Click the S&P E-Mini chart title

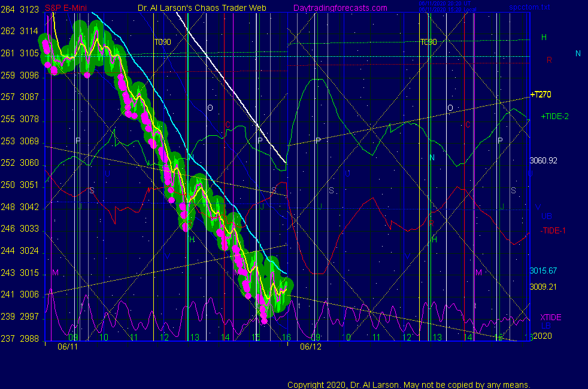(66, 8)
